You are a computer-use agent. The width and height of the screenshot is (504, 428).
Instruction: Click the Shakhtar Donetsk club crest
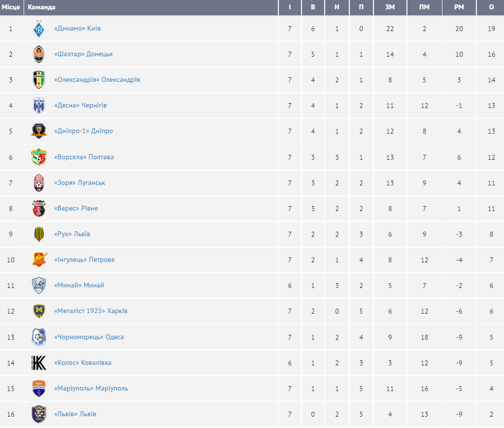pyautogui.click(x=39, y=54)
